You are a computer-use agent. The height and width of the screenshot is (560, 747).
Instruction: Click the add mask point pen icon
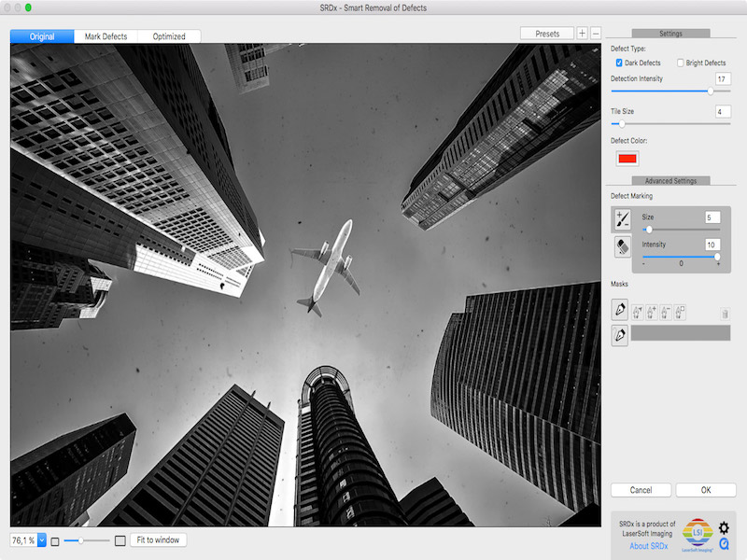tap(651, 313)
